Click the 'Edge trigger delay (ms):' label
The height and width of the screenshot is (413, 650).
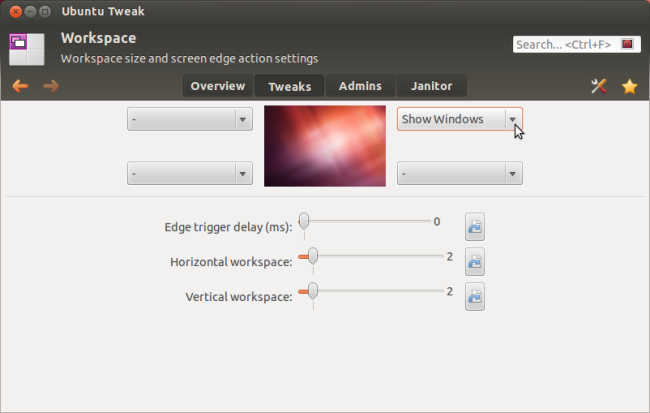(228, 227)
